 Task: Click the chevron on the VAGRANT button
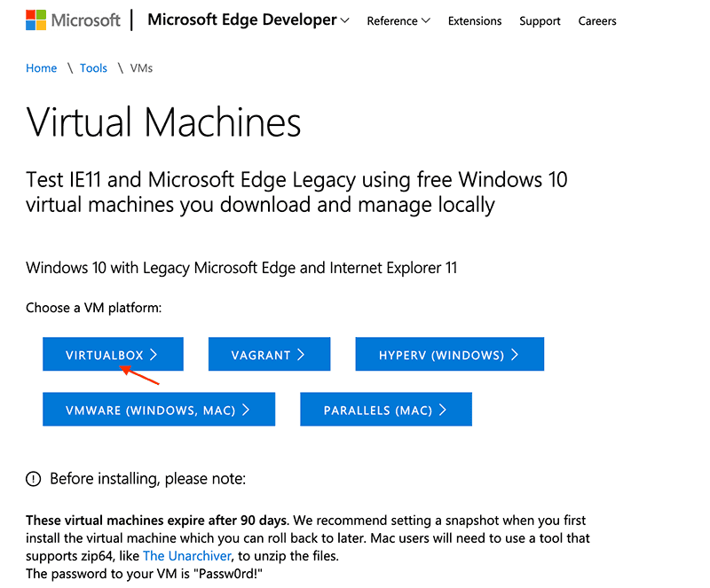300,353
